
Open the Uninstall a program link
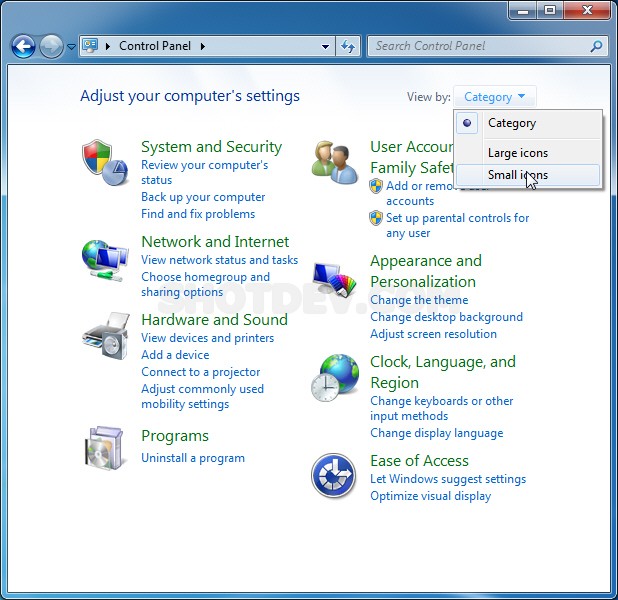click(x=193, y=458)
